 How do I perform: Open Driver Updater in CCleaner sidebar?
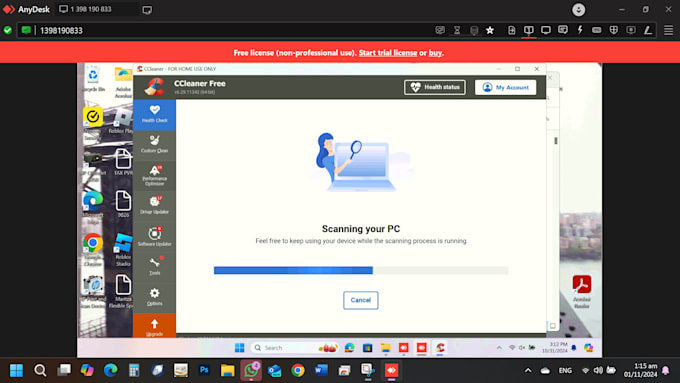[x=154, y=205]
